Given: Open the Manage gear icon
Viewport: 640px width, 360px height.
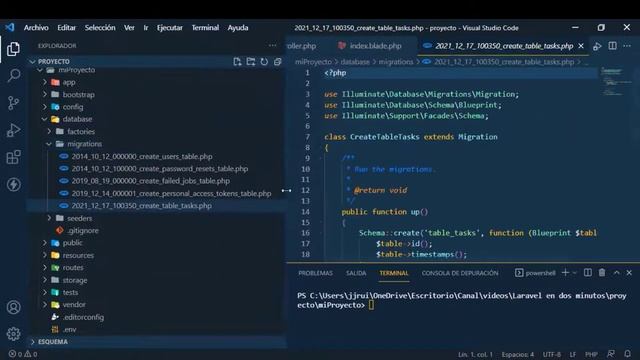Looking at the screenshot, I should (x=13, y=334).
